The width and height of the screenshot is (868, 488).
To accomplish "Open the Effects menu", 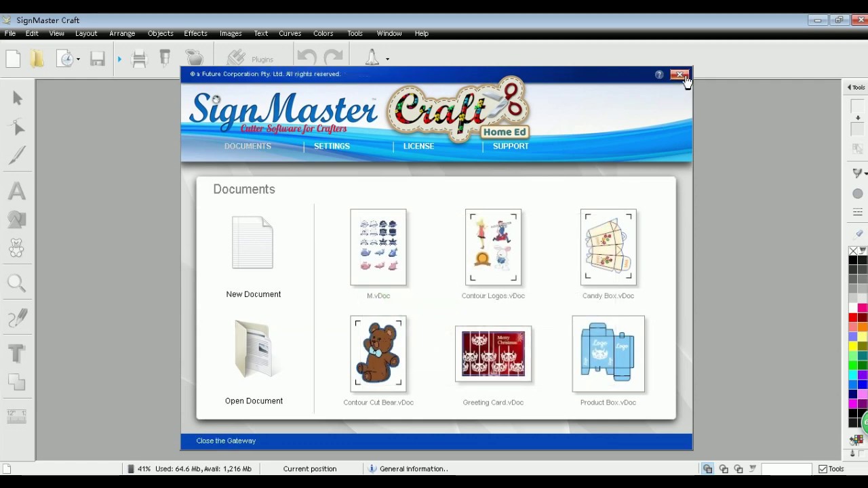I will tap(195, 33).
